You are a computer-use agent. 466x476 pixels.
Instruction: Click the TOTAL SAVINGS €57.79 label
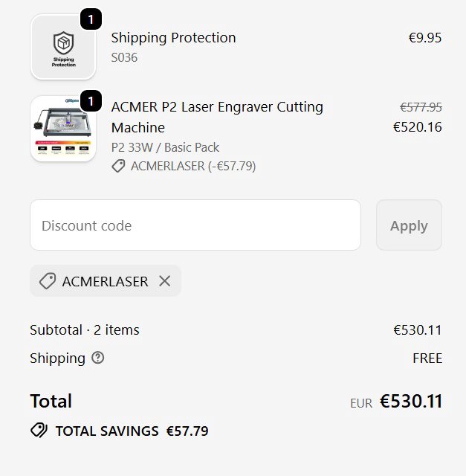click(132, 431)
